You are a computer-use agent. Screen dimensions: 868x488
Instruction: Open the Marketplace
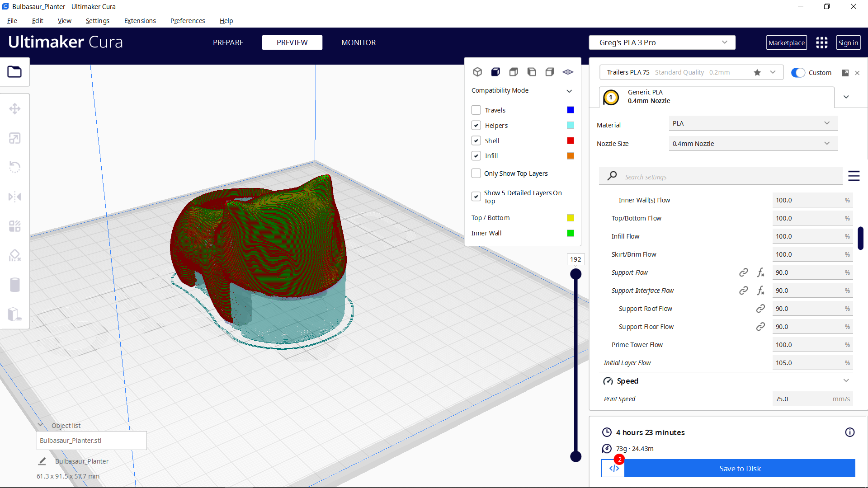(787, 42)
